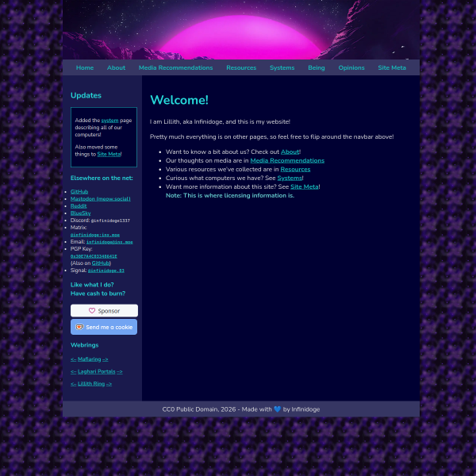Go to the previous Mafiaring site arrow

tap(73, 359)
